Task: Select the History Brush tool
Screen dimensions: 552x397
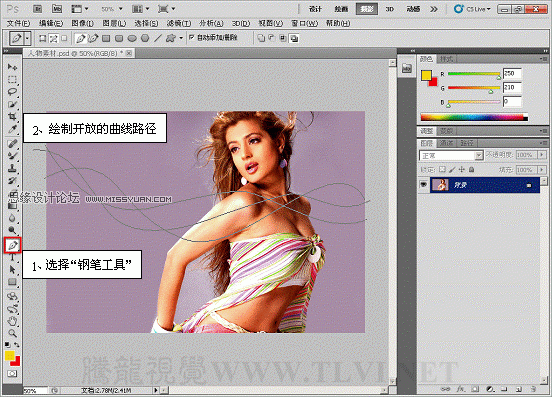Action: pyautogui.click(x=12, y=181)
